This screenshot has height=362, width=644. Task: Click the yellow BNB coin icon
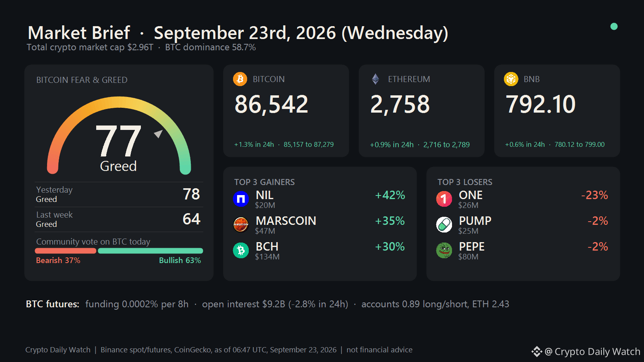(x=511, y=79)
